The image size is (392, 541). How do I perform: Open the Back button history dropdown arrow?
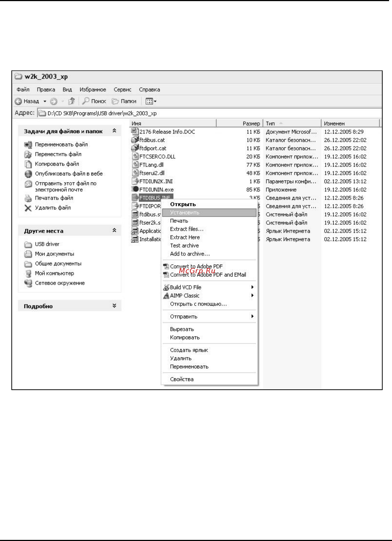coord(45,102)
